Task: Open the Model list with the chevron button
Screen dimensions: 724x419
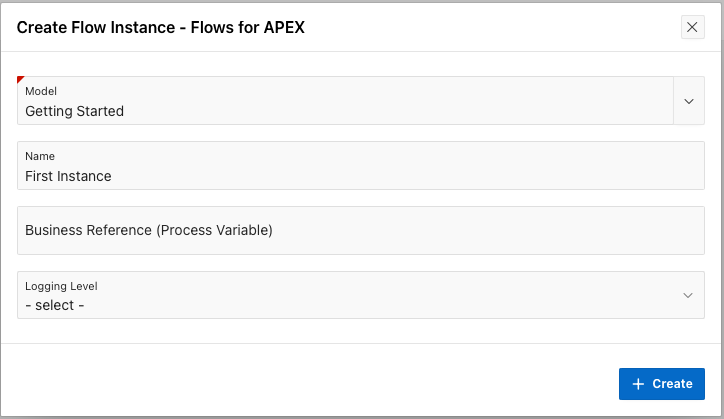Action: (x=689, y=101)
